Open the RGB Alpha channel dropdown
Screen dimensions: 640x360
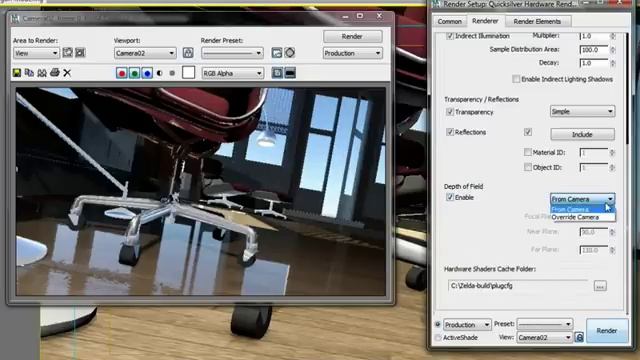click(232, 73)
